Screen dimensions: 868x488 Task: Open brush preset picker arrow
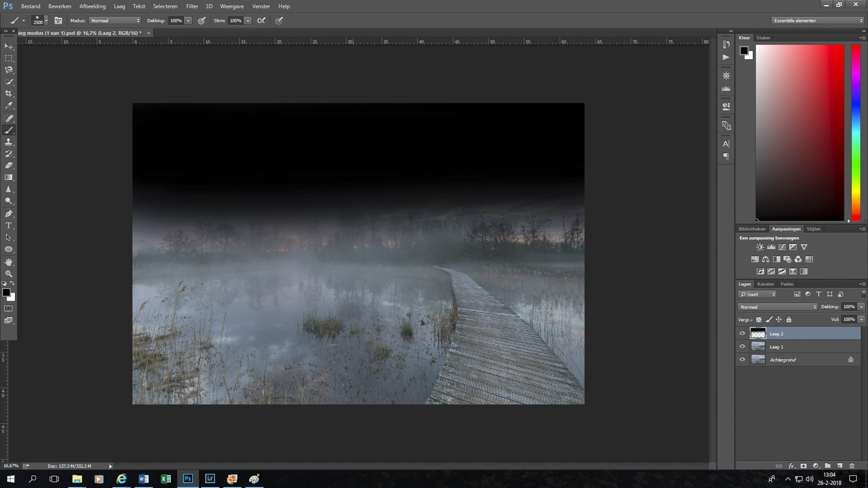click(x=46, y=20)
